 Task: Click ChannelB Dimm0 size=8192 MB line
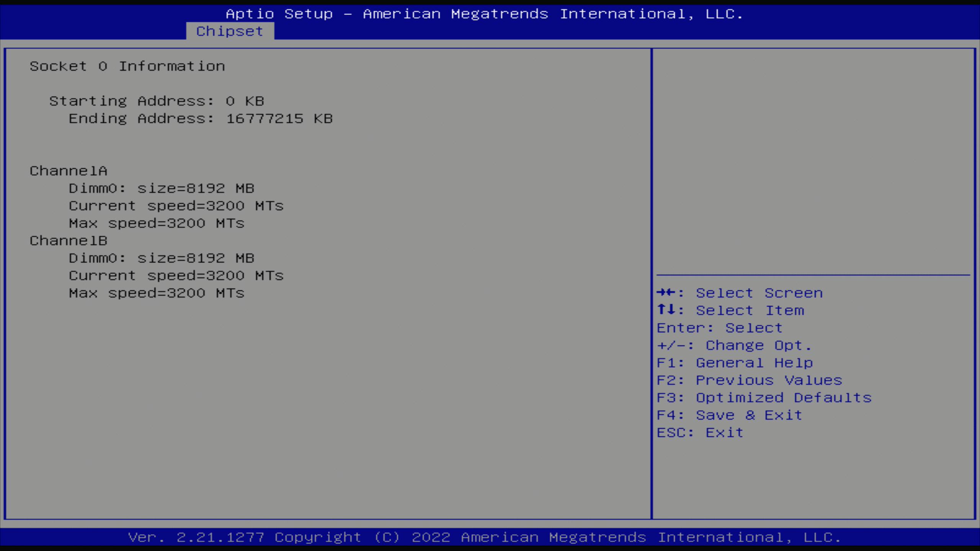pyautogui.click(x=161, y=258)
